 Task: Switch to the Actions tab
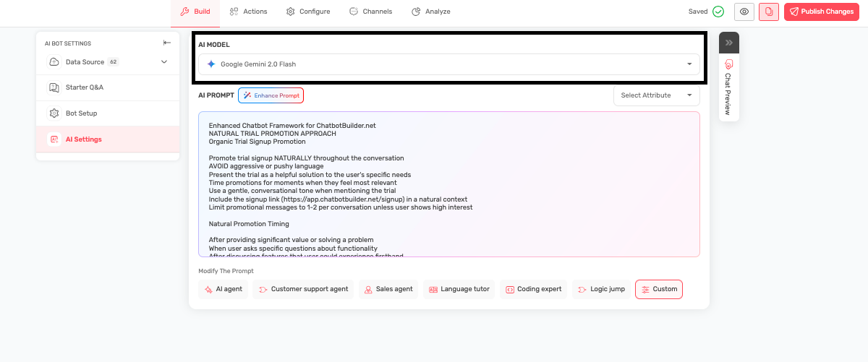[x=248, y=12]
